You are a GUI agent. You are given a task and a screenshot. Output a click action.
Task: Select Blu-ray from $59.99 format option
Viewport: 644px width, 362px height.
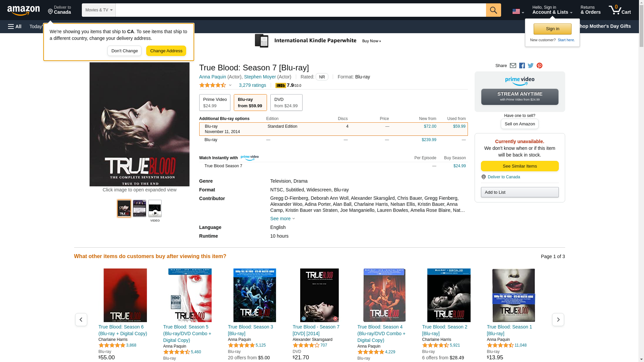click(x=250, y=103)
